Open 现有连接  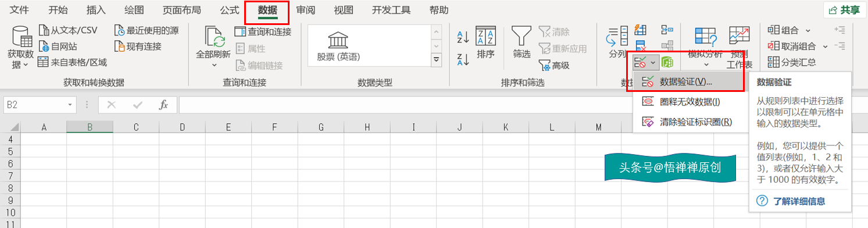click(x=138, y=47)
